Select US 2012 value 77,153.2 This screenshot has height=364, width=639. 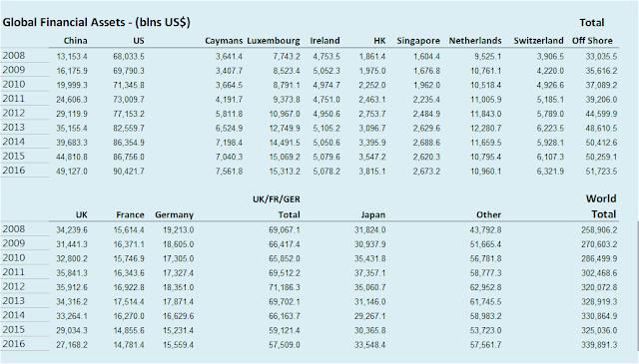click(x=129, y=114)
